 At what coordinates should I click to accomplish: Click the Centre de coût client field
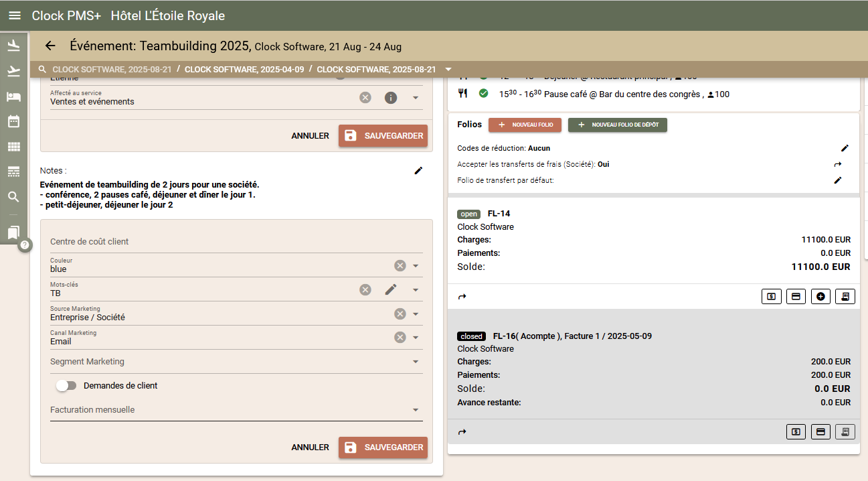coord(236,241)
